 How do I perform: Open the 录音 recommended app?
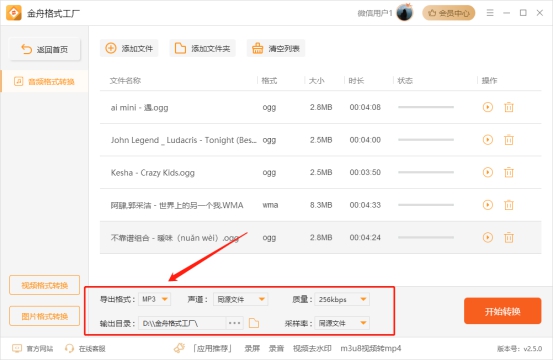276,349
